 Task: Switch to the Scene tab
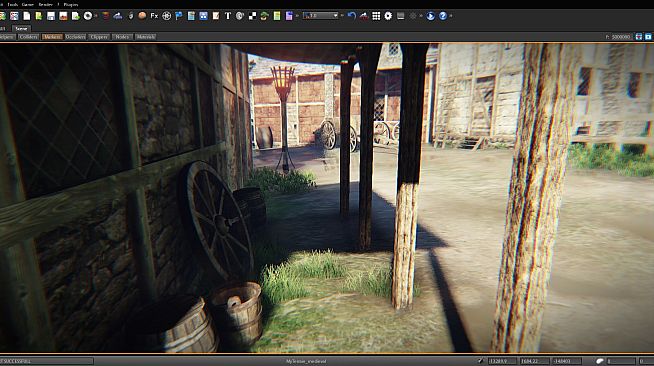pyautogui.click(x=21, y=29)
